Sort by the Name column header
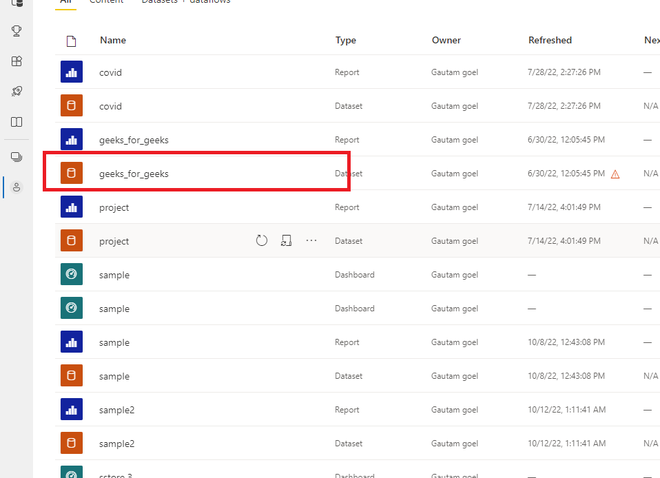Screen dimensions: 660x478 pos(113,40)
